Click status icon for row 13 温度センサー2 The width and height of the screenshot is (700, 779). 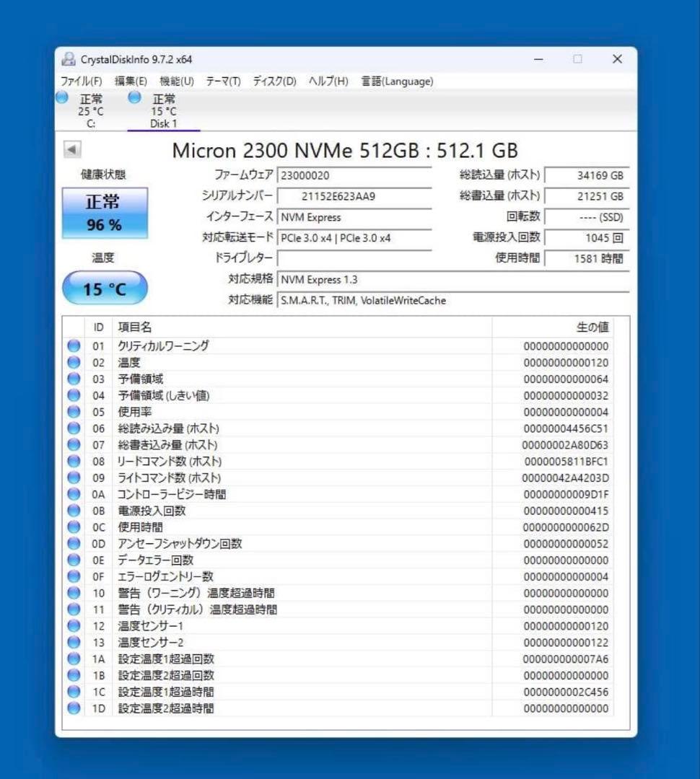tap(74, 642)
